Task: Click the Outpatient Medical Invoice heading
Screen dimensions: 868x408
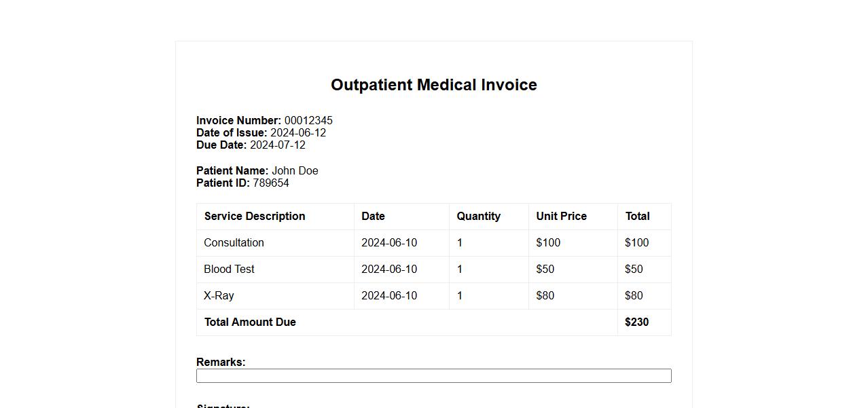Action: 433,85
